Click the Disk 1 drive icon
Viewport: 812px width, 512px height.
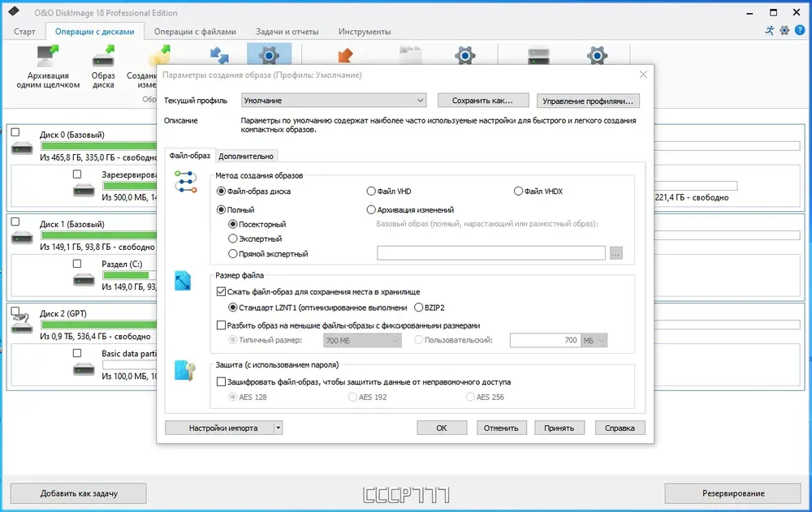(22, 238)
